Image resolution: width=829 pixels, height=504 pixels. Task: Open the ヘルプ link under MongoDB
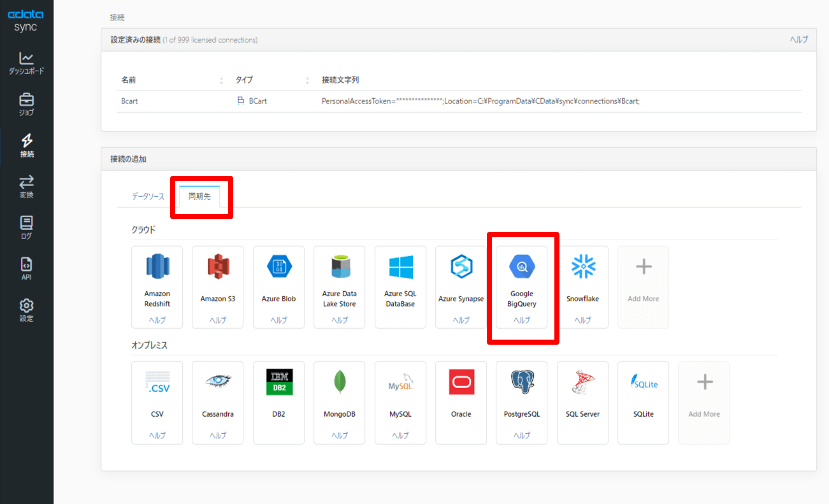[340, 436]
